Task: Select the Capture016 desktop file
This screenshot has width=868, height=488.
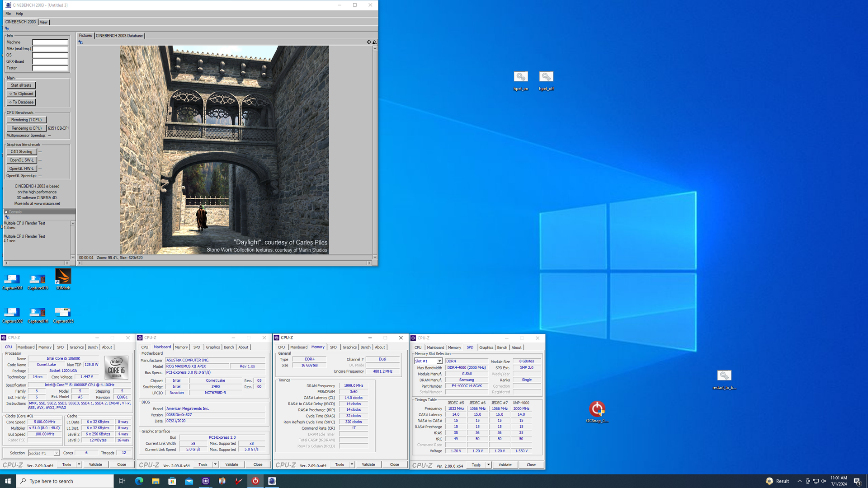Action: click(38, 315)
